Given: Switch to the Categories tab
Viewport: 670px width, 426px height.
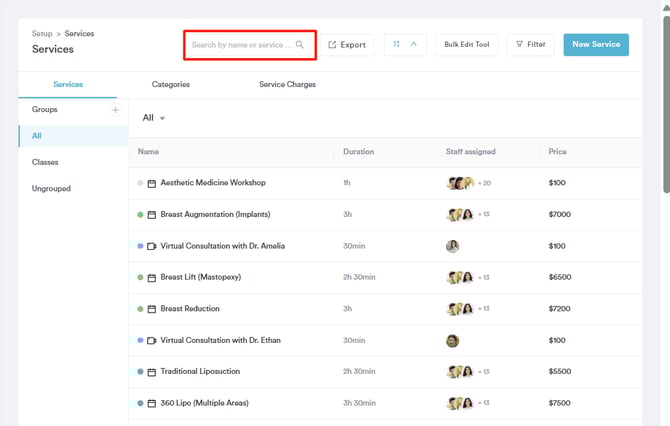Looking at the screenshot, I should [x=171, y=85].
